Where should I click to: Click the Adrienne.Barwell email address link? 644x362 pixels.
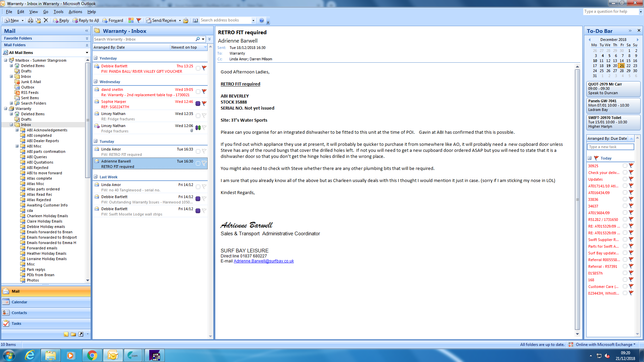pyautogui.click(x=264, y=261)
